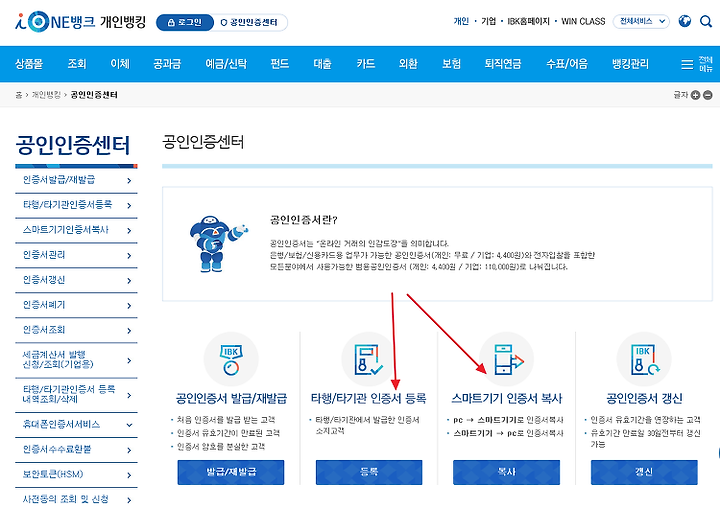The width and height of the screenshot is (720, 508).
Task: Expand 인증서조회 sidebar item
Action: [x=76, y=330]
